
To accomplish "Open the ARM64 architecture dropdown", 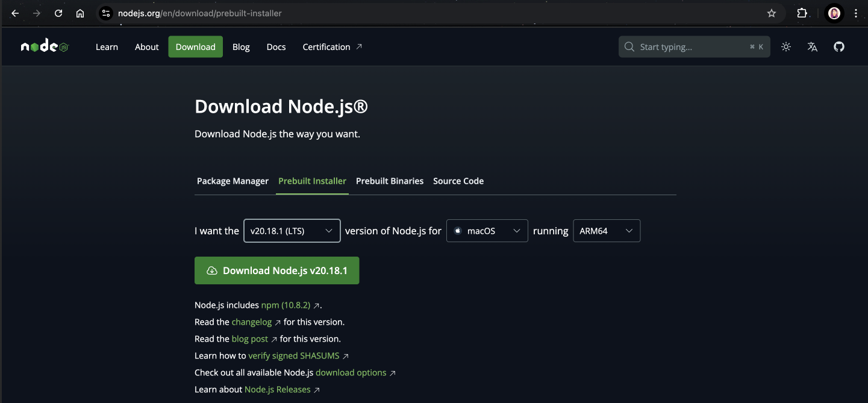I will (x=607, y=231).
